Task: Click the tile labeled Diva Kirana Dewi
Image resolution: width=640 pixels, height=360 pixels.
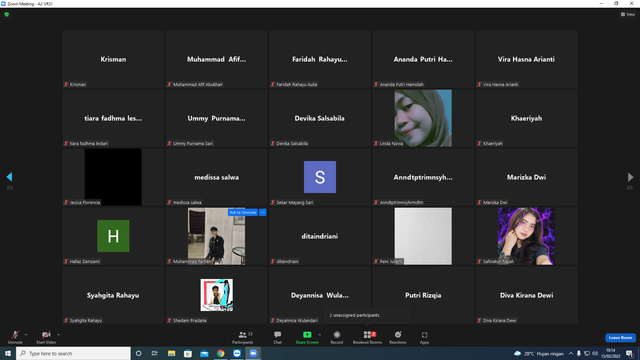Action: click(x=526, y=295)
